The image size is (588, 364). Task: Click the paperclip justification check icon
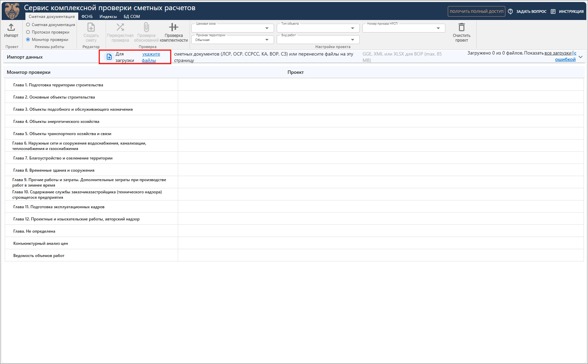(x=146, y=27)
